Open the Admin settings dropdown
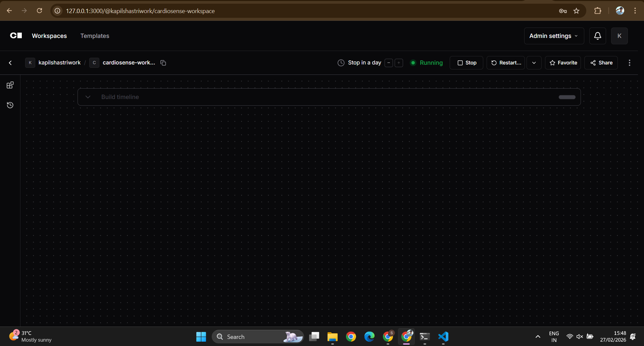 click(554, 36)
